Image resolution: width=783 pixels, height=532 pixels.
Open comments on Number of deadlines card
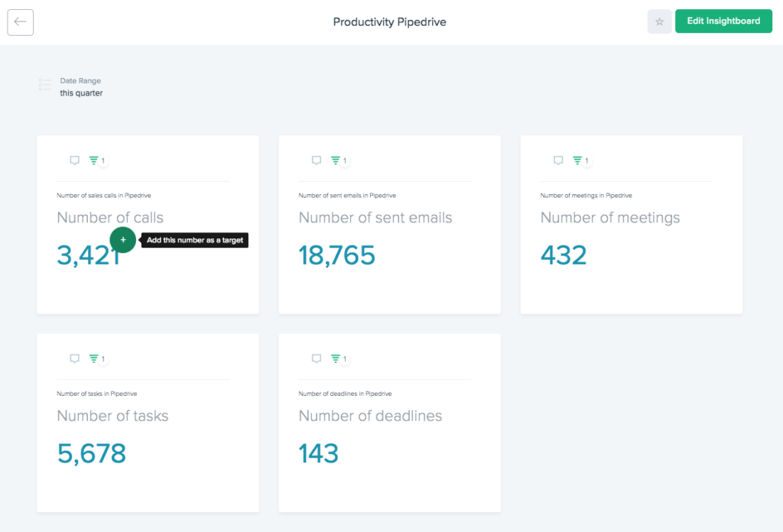click(x=316, y=358)
